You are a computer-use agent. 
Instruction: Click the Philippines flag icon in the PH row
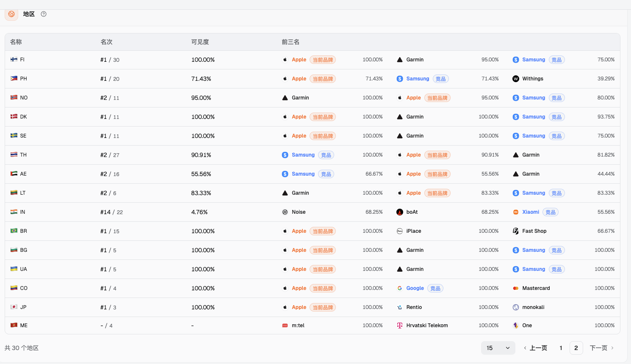click(14, 79)
